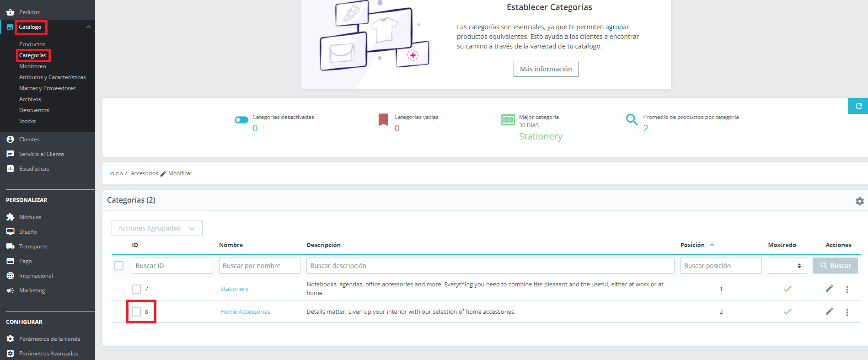
Task: Open the Mostrado filter dropdown
Action: (x=787, y=266)
